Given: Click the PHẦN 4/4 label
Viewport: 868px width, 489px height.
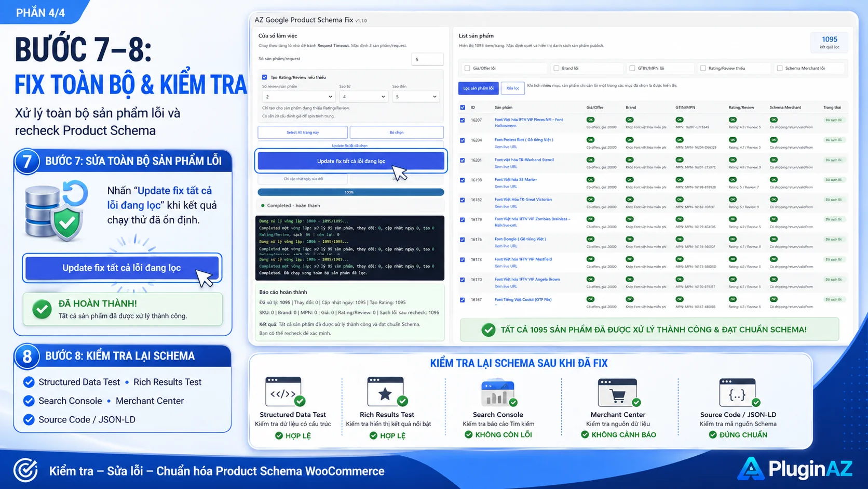Looking at the screenshot, I should pos(40,12).
